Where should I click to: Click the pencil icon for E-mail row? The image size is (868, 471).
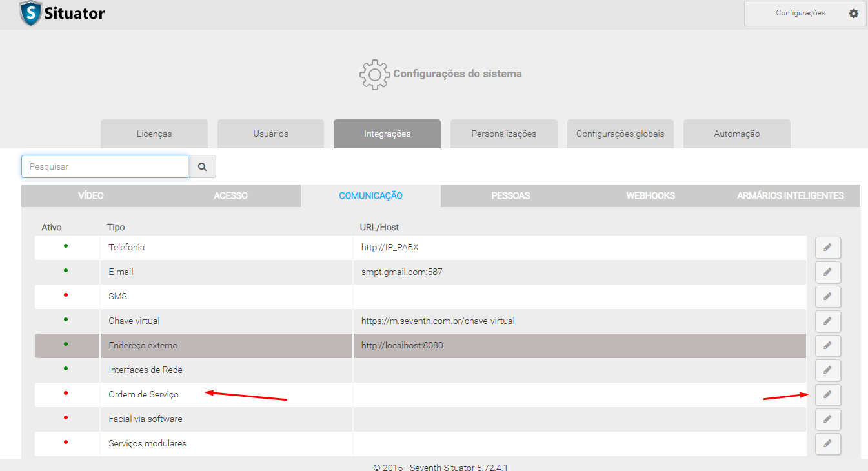[827, 272]
